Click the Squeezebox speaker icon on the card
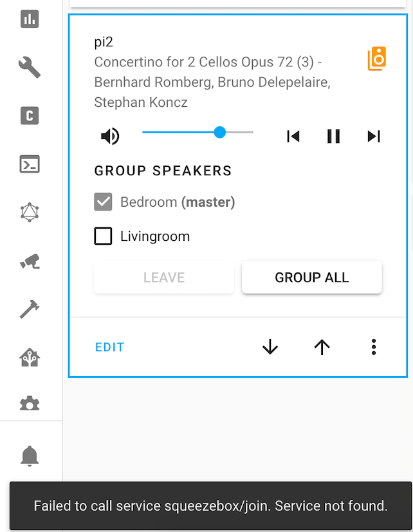This screenshot has width=413, height=532. point(376,59)
